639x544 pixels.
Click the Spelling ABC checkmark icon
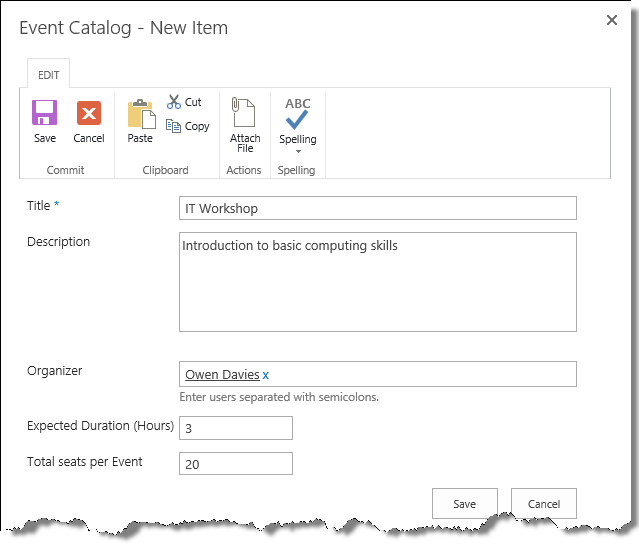click(297, 113)
